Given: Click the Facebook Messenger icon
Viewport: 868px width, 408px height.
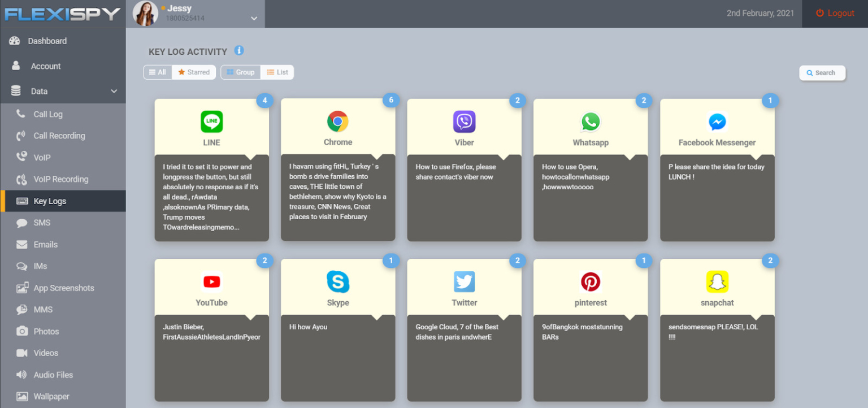Looking at the screenshot, I should [717, 121].
